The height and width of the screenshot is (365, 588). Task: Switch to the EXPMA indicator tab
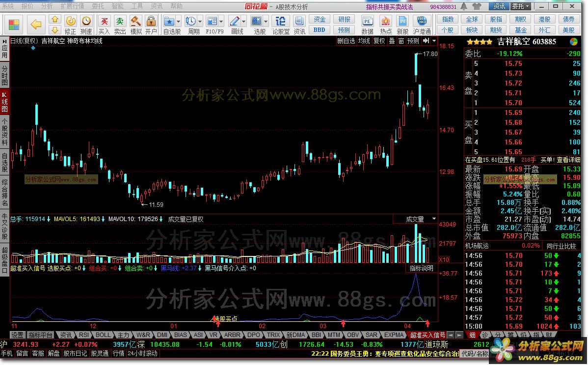click(x=393, y=335)
